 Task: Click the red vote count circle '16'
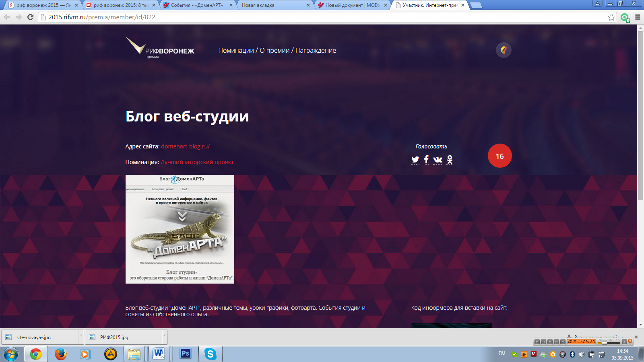tap(500, 156)
